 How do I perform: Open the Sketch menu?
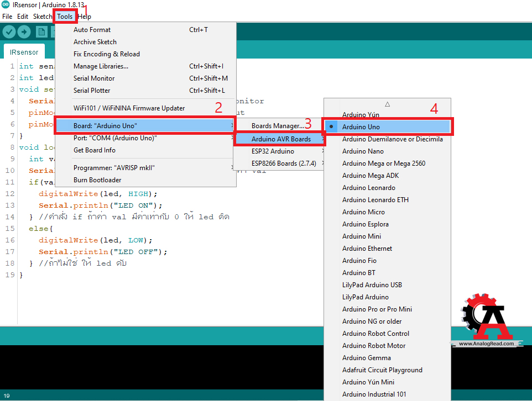tap(43, 16)
